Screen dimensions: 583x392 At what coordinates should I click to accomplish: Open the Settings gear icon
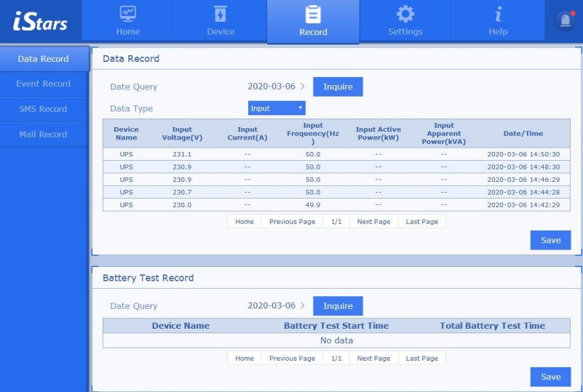[405, 14]
